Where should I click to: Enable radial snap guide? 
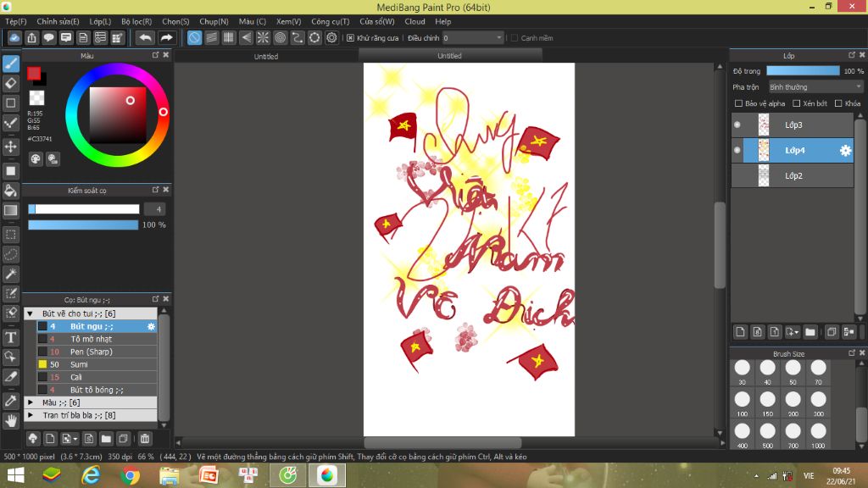(263, 37)
